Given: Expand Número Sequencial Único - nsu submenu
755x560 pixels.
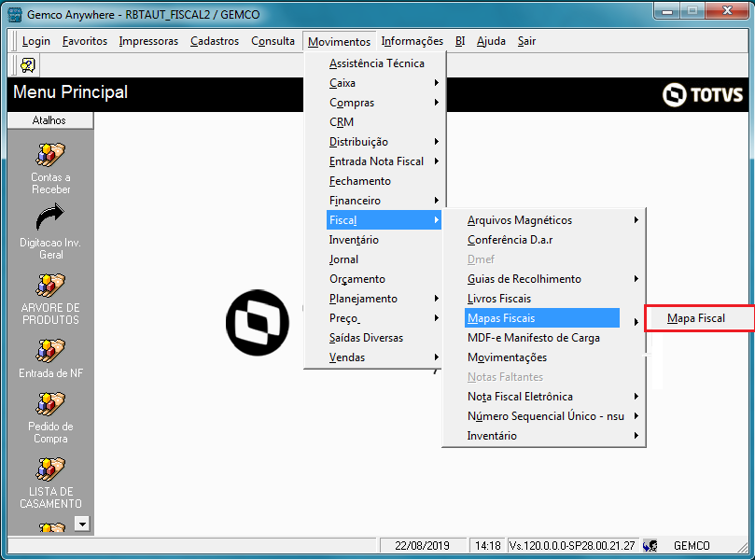Looking at the screenshot, I should point(553,416).
